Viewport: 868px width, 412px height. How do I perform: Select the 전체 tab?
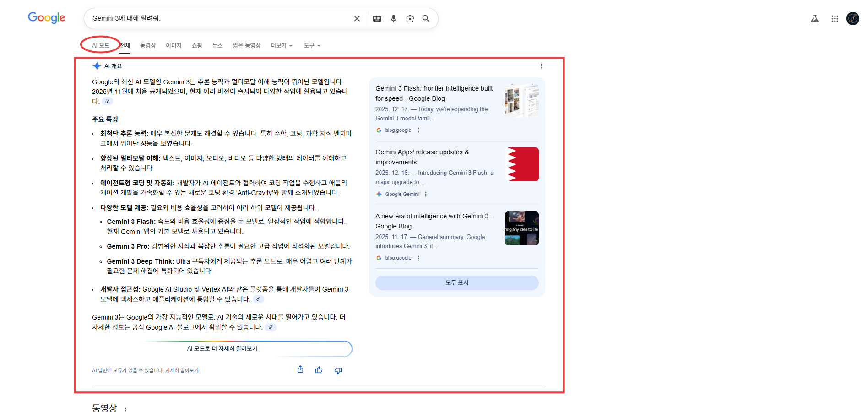(x=125, y=45)
